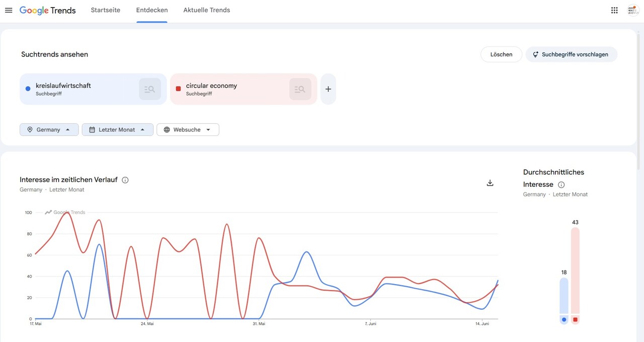Click the "14. Juni" axis label

(x=482, y=324)
